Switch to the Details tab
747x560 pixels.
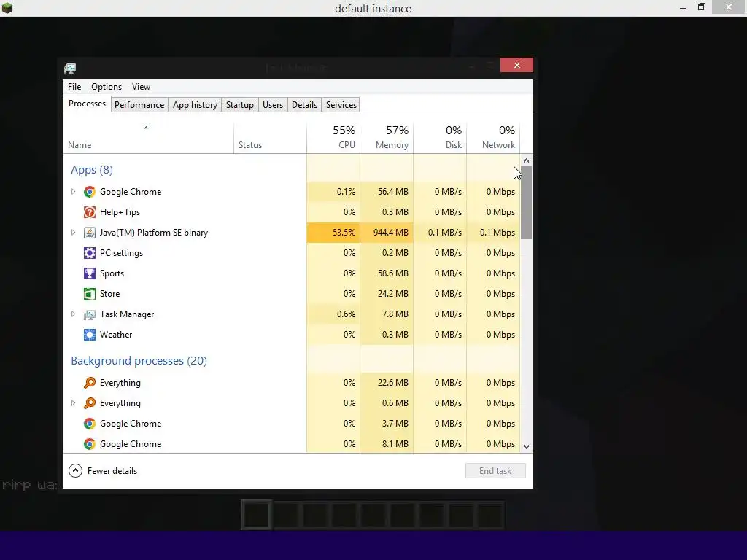(x=304, y=105)
